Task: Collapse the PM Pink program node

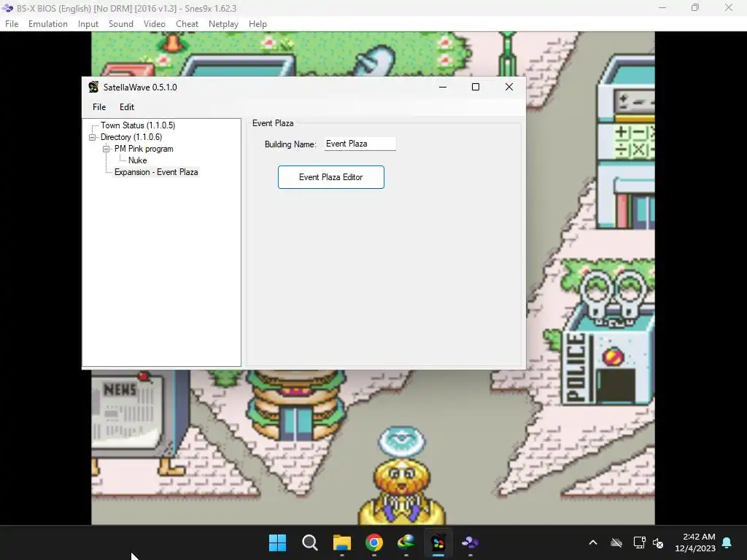Action: [x=107, y=149]
